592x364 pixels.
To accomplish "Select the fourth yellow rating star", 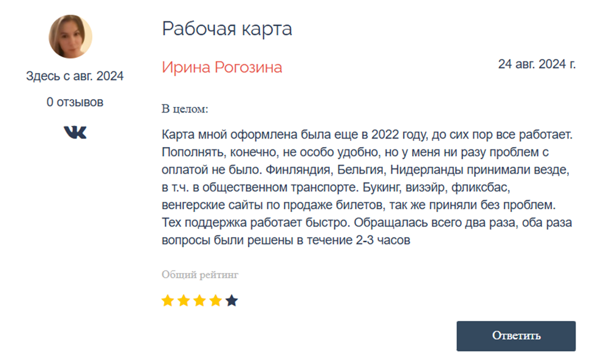I will [216, 301].
